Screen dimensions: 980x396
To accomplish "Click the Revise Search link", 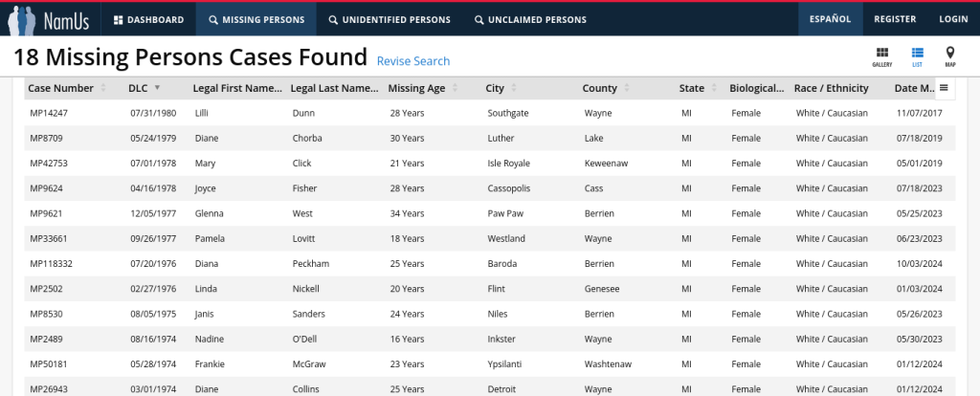I will [413, 61].
